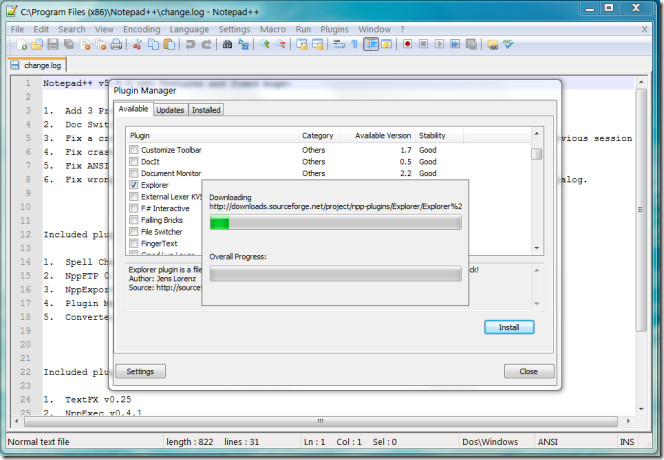Play back the recorded macro icon
664x460 pixels.
point(439,44)
